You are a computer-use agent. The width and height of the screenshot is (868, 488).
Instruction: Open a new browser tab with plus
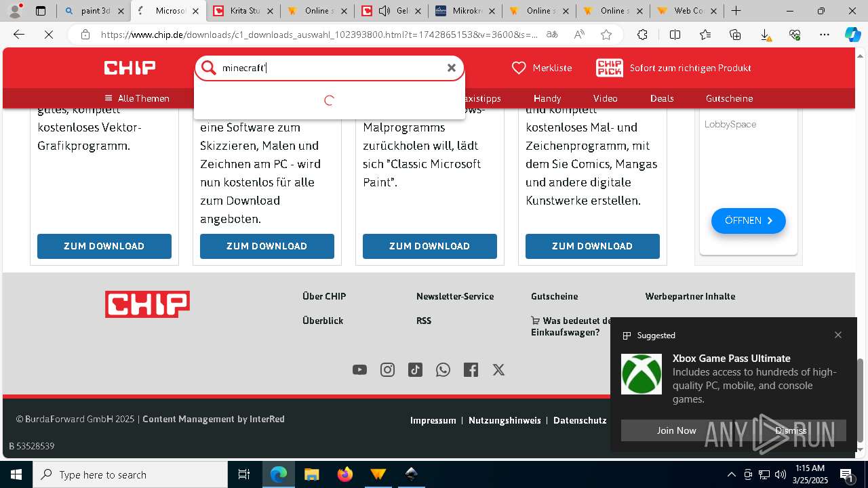736,11
